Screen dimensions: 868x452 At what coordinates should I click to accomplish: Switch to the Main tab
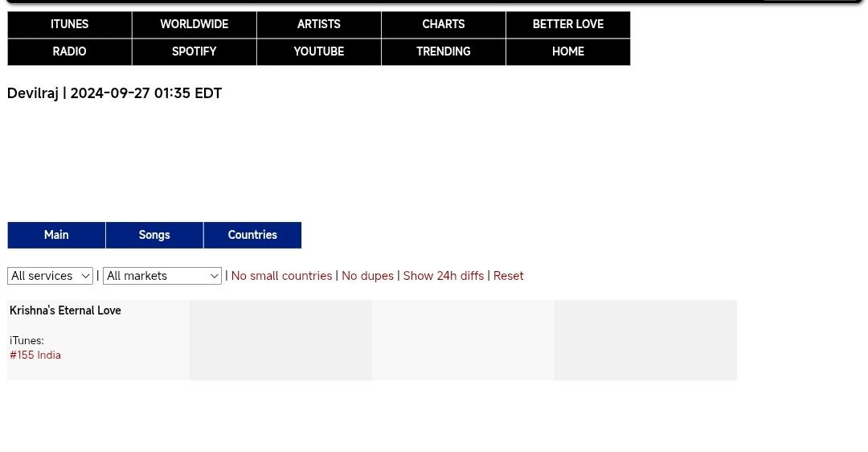pos(56,235)
